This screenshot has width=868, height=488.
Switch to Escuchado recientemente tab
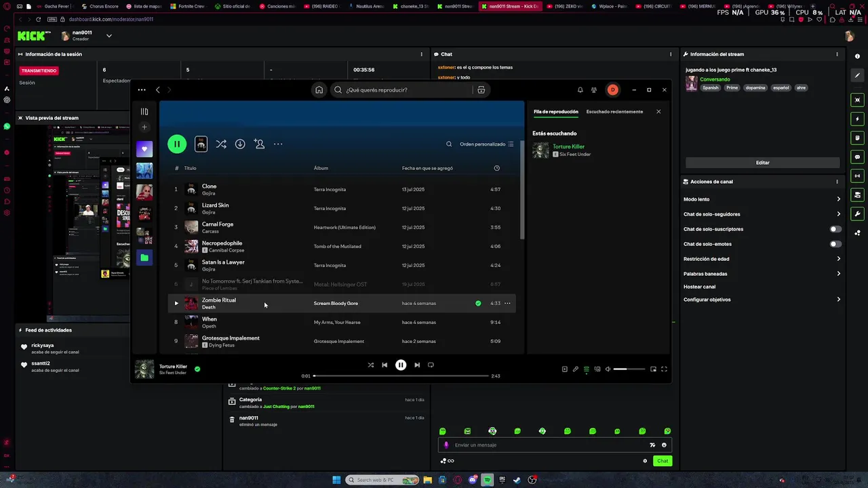click(x=614, y=112)
